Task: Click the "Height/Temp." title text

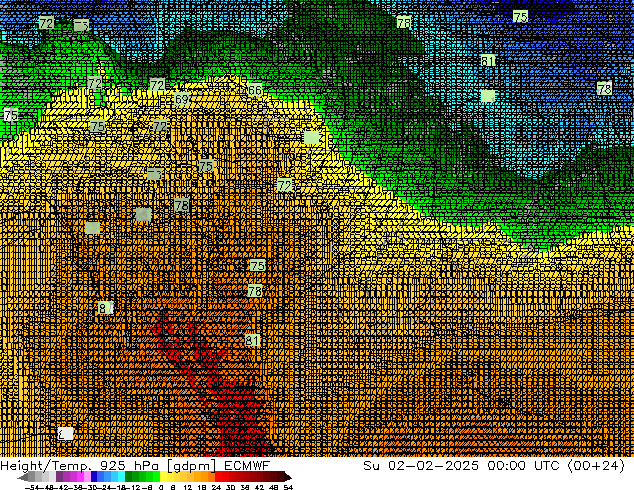Action: 45,466
